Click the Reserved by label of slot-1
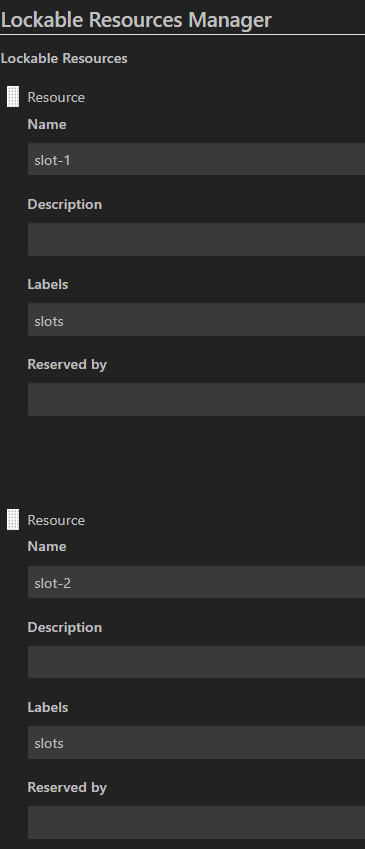Screen dimensions: 365x849 pyautogui.click(x=67, y=365)
